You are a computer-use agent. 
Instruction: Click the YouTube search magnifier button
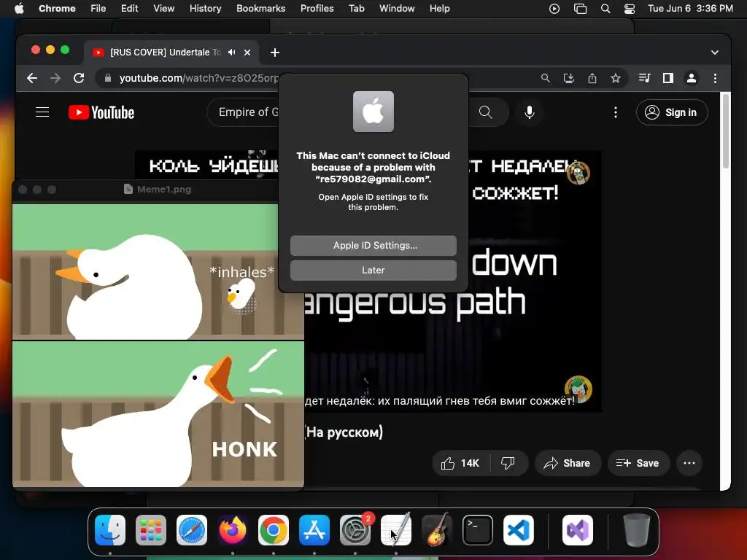pos(485,112)
